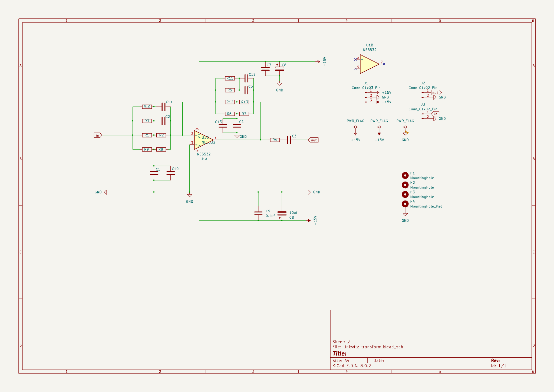Screen dimensions: 554x392
Task: Select resistor R2 symbol
Action: coord(161,135)
